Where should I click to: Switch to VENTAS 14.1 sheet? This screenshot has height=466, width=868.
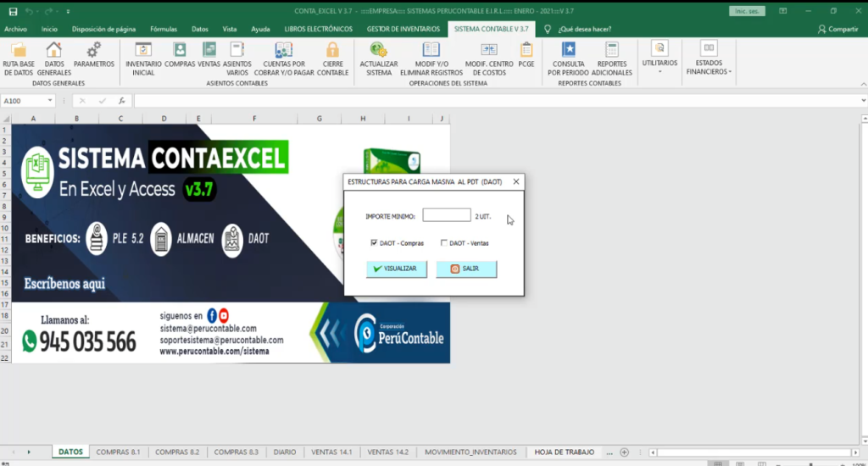coord(331,452)
